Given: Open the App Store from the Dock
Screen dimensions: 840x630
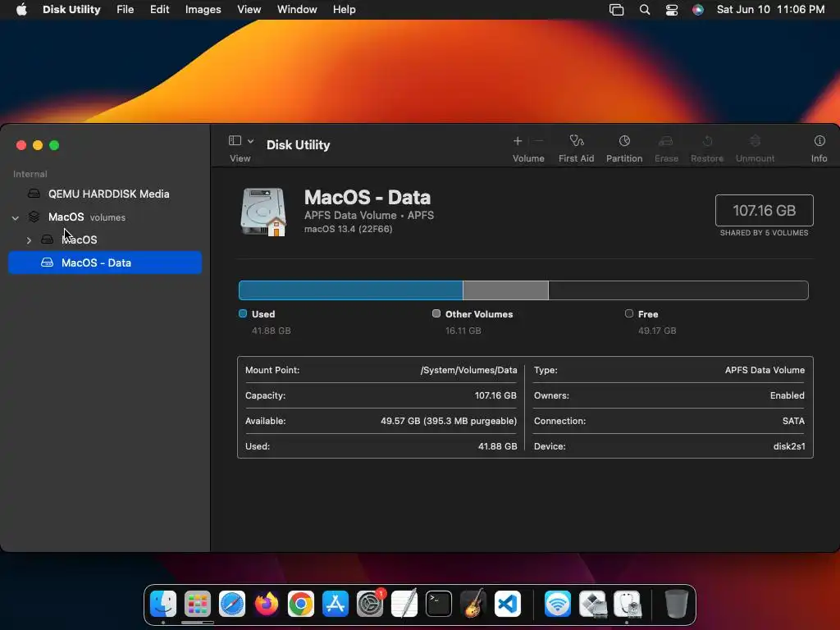Looking at the screenshot, I should pyautogui.click(x=336, y=605).
